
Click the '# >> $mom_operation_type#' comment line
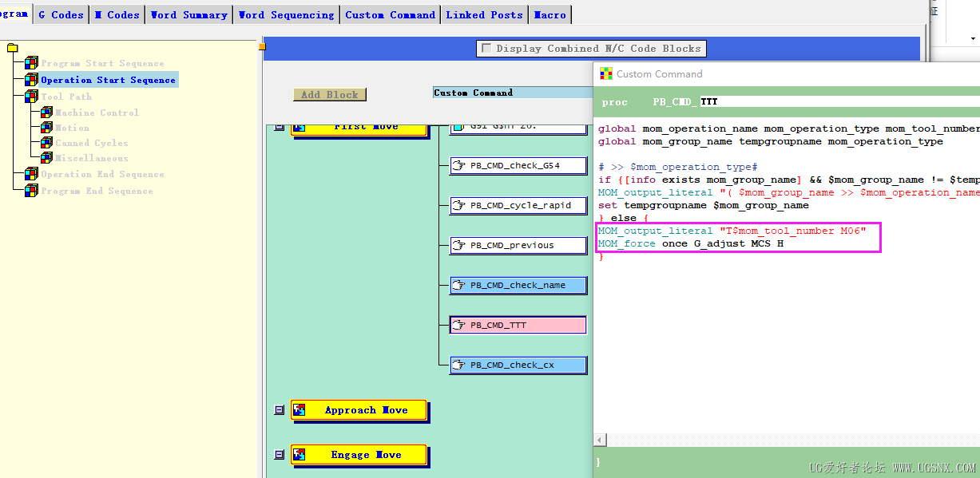(678, 167)
